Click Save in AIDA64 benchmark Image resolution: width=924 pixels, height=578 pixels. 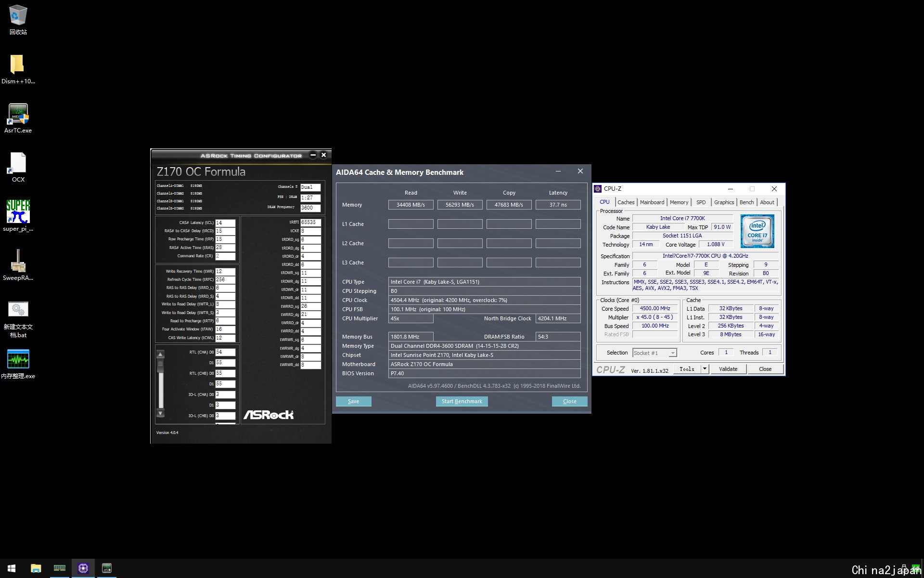353,401
